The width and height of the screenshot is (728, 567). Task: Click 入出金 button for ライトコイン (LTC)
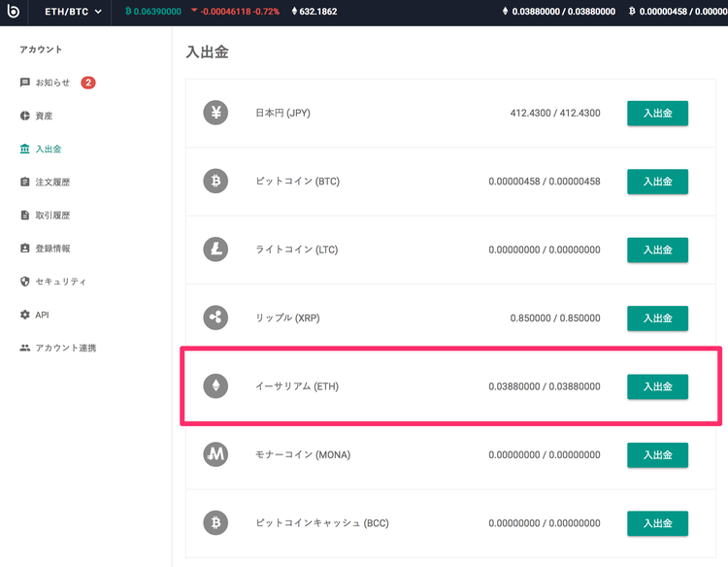pyautogui.click(x=657, y=250)
